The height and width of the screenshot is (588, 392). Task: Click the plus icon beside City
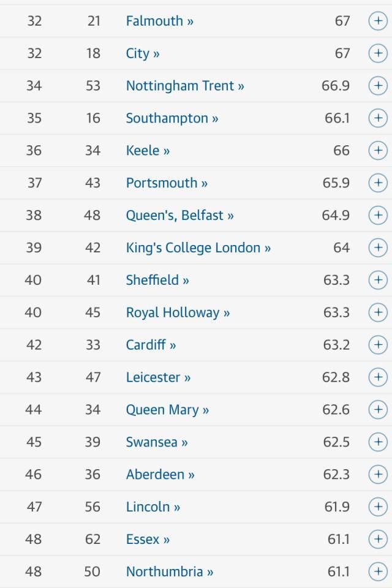377,53
